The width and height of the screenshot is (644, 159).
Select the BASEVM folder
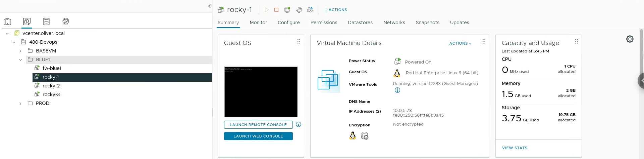(x=46, y=51)
